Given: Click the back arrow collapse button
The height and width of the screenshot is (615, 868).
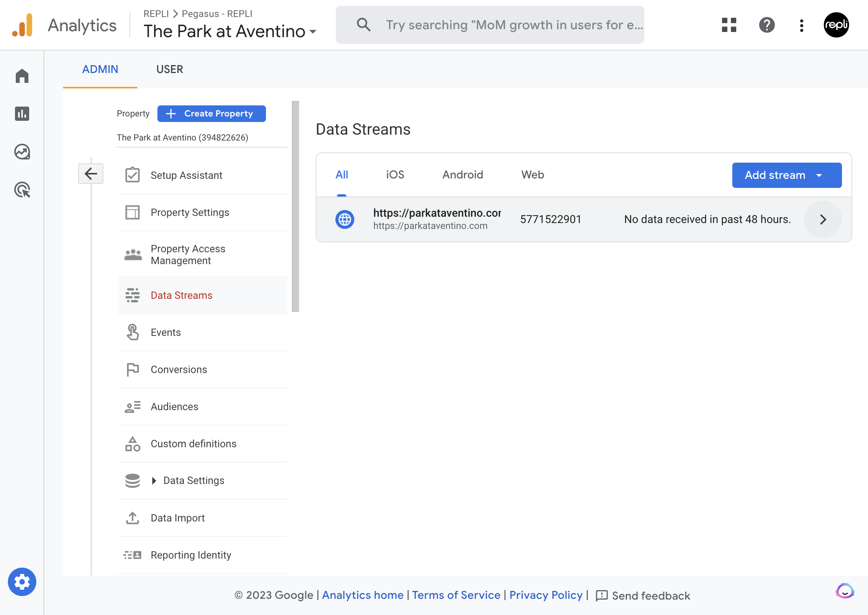Looking at the screenshot, I should click(x=91, y=174).
